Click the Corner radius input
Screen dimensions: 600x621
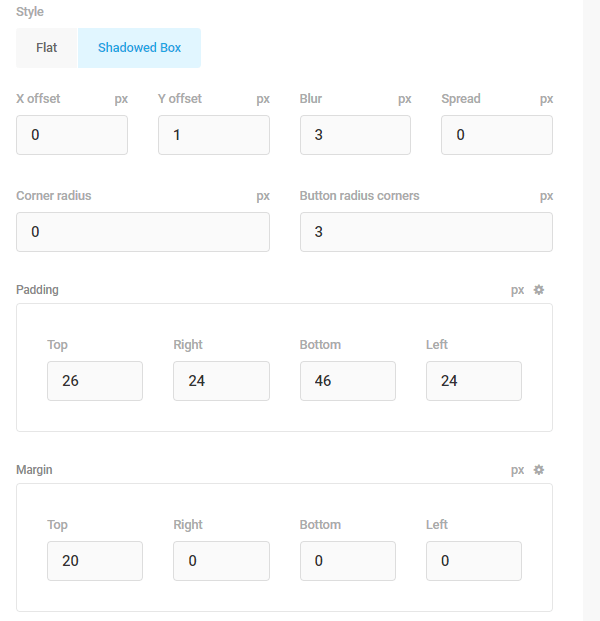point(143,232)
